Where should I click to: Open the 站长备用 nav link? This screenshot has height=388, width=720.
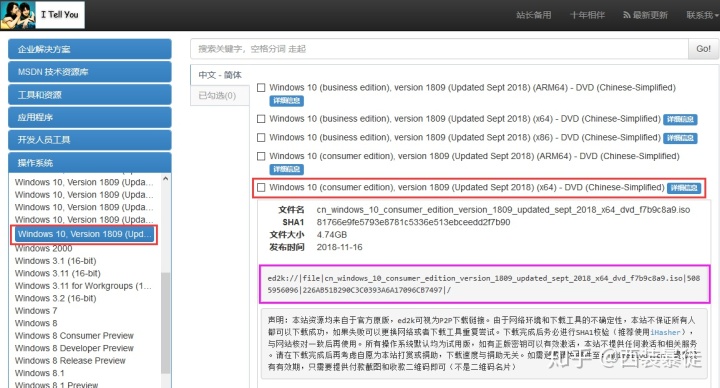point(534,15)
